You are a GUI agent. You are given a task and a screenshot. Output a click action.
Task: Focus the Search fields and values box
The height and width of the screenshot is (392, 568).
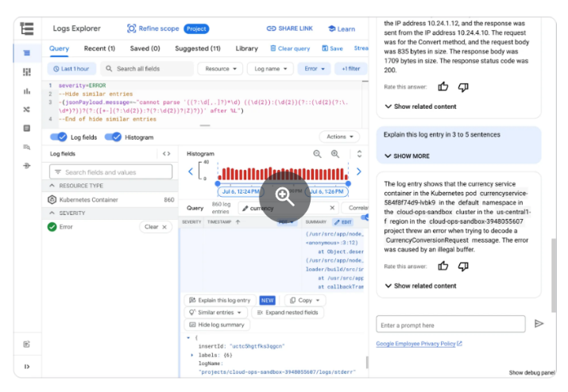pos(111,172)
